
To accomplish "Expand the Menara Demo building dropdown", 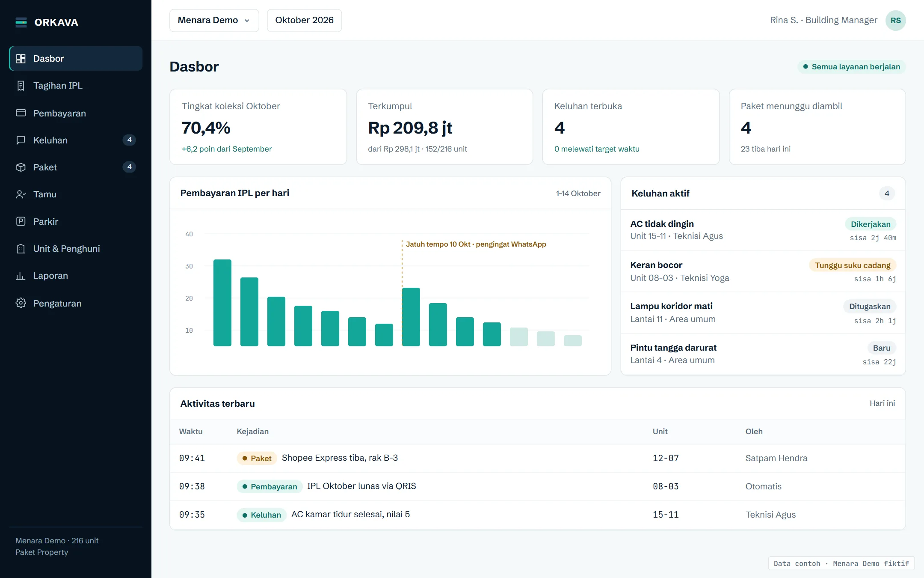I will [214, 20].
